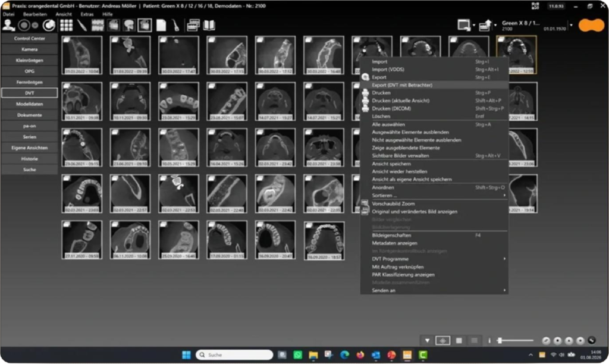Tick checkbox on thumbnail dated 27.11.2020 - 09:59
The height and width of the screenshot is (364, 609).
pyautogui.click(x=67, y=225)
